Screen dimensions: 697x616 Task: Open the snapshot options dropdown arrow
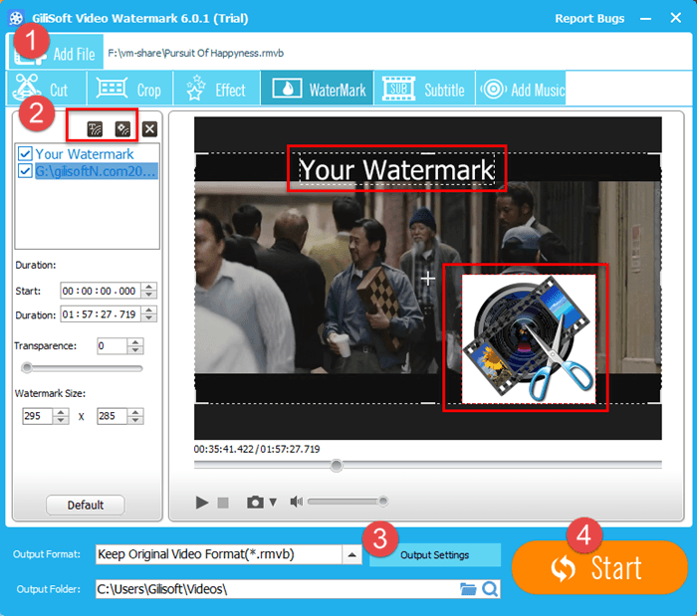pyautogui.click(x=273, y=503)
